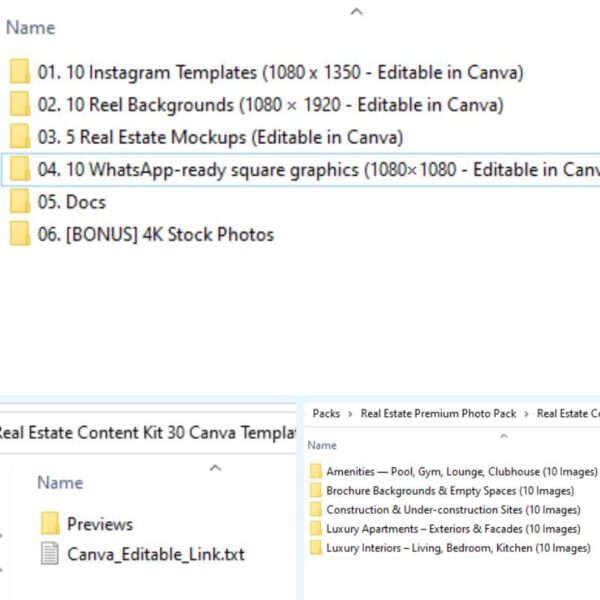Click the folder icon for 01. 10 Instagram Templates
This screenshot has height=600, width=600.
coord(19,72)
